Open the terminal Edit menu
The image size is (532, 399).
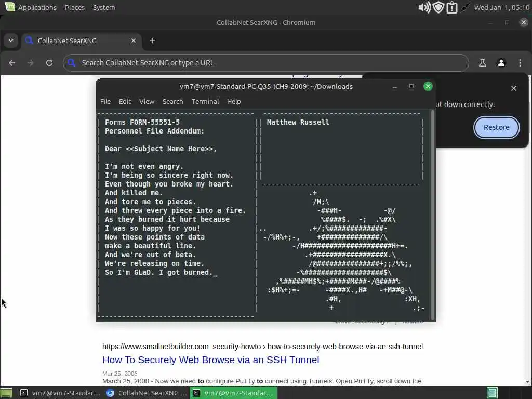(x=125, y=101)
